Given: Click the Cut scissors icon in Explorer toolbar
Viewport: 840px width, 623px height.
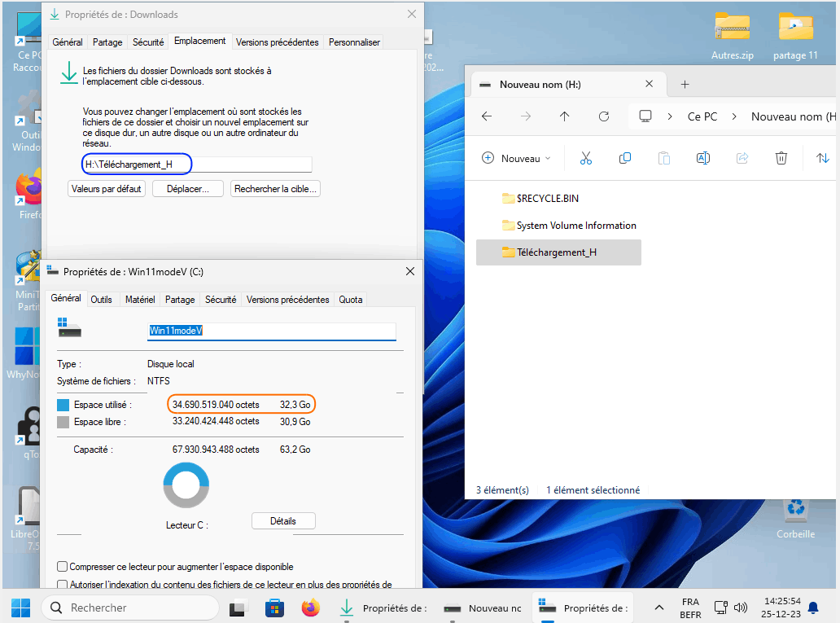Looking at the screenshot, I should (585, 158).
